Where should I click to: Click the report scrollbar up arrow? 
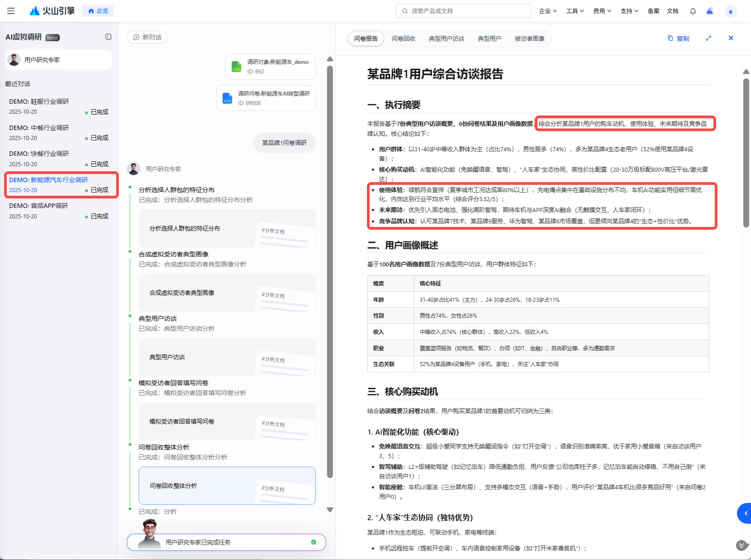click(746, 72)
